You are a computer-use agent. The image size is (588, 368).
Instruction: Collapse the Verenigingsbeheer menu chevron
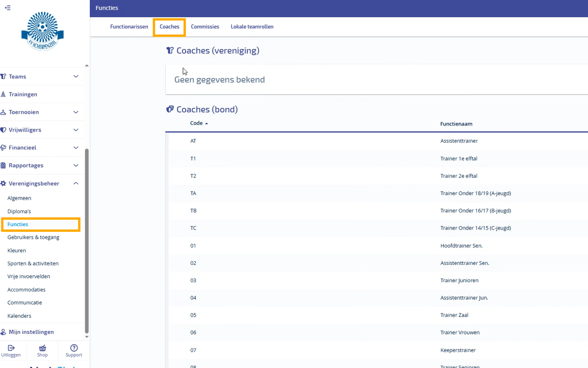[x=76, y=183]
